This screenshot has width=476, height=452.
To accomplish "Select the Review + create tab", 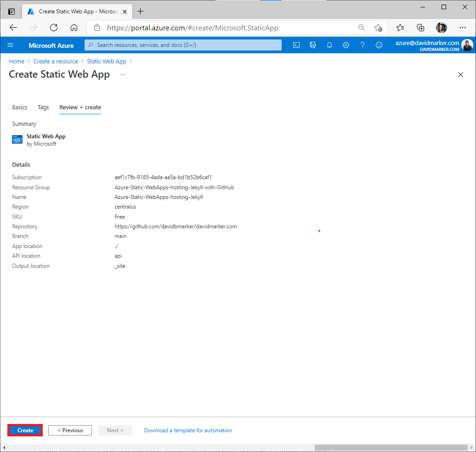I will (x=80, y=107).
